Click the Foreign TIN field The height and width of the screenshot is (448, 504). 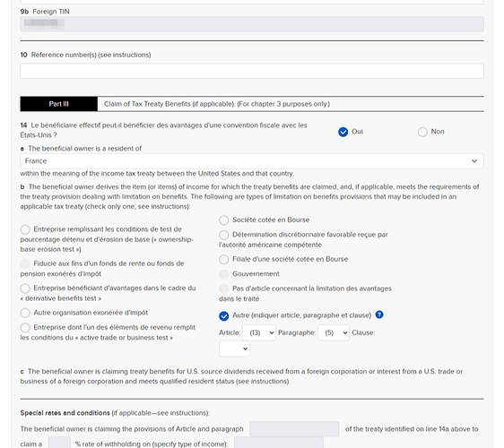[x=252, y=24]
